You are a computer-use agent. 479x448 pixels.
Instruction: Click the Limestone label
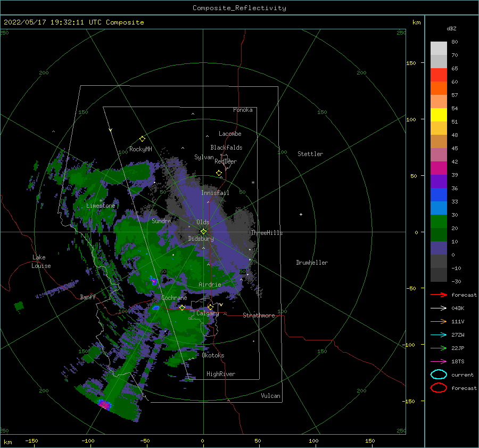101,206
